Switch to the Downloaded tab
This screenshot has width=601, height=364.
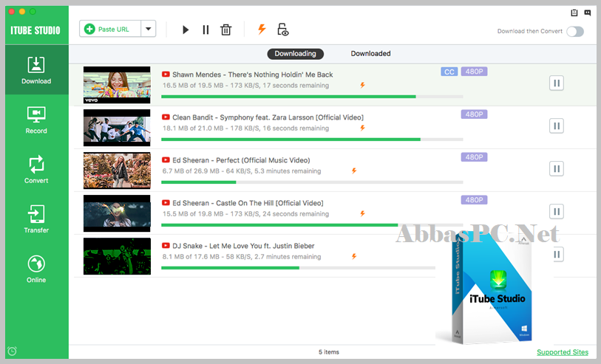pyautogui.click(x=370, y=54)
